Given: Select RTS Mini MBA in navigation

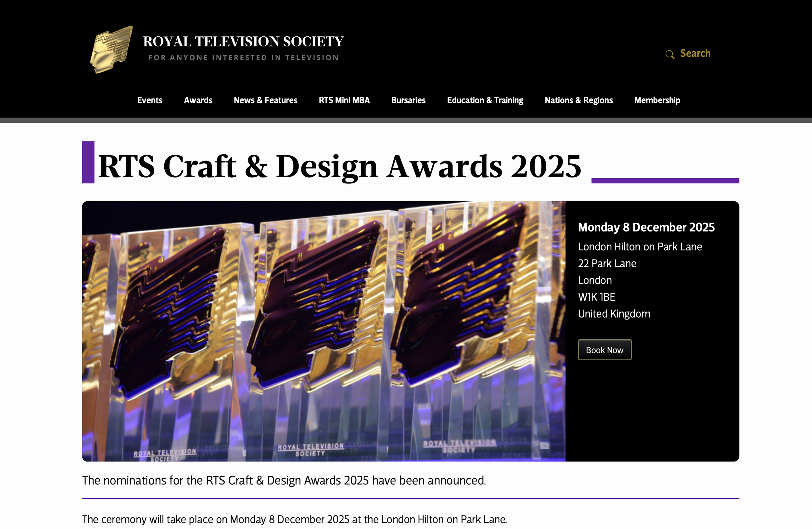Looking at the screenshot, I should [x=344, y=100].
